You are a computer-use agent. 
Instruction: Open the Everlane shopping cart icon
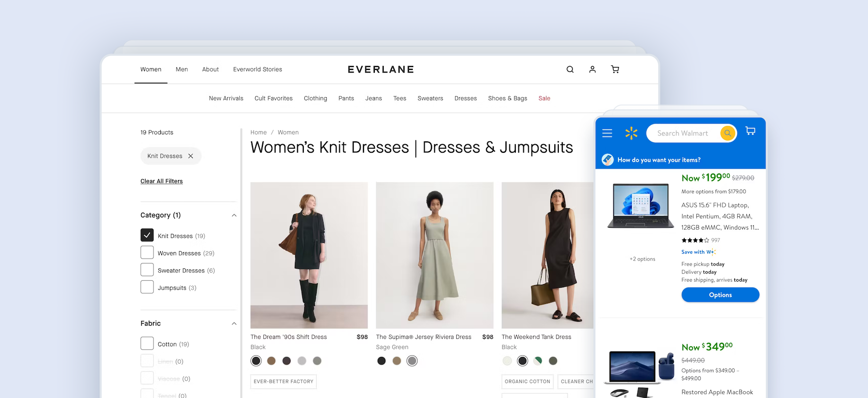(615, 69)
